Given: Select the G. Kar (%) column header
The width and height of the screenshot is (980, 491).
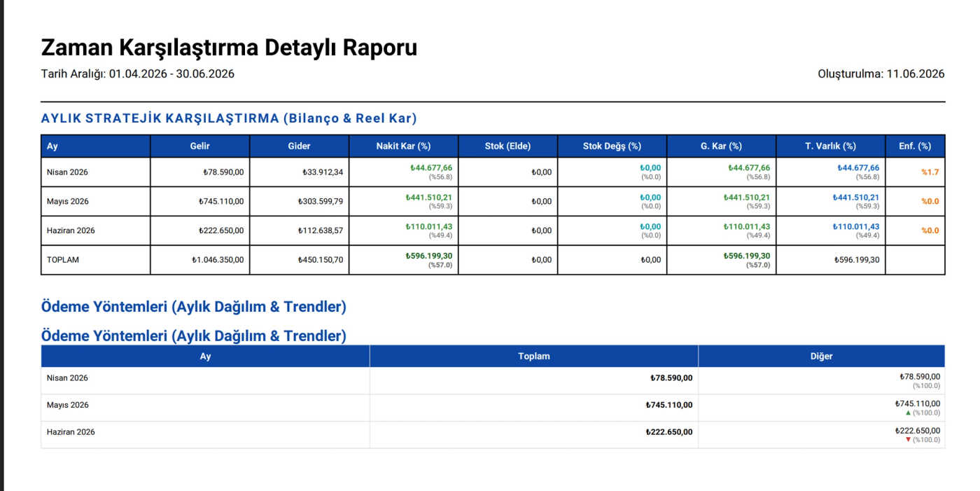Looking at the screenshot, I should (x=721, y=146).
